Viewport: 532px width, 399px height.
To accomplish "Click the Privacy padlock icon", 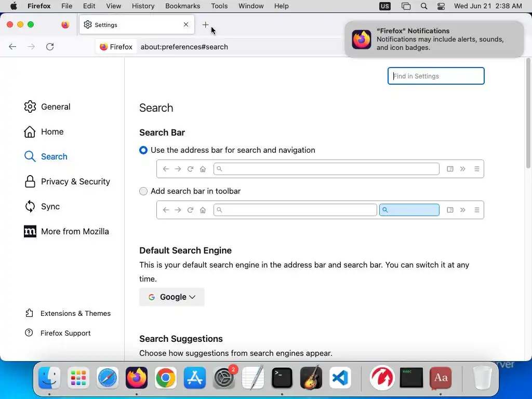I will click(30, 181).
